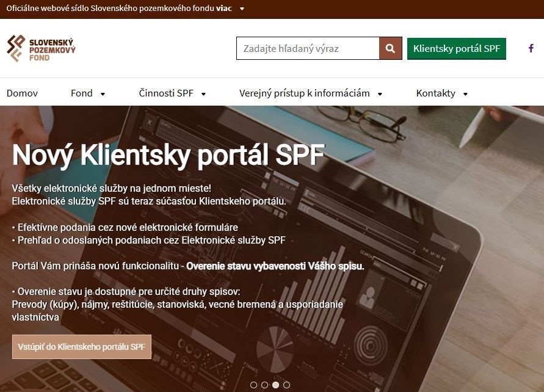Viewport: 544px width, 392px height.
Task: Click the 'viac' link in top bar
Action: click(225, 9)
